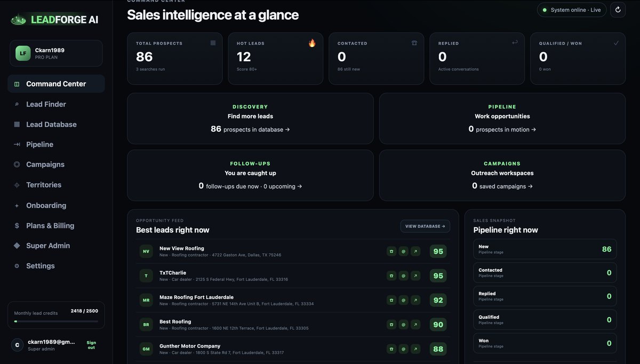The height and width of the screenshot is (364, 640).
Task: Click phone icon for New View Roofing
Action: click(x=391, y=251)
